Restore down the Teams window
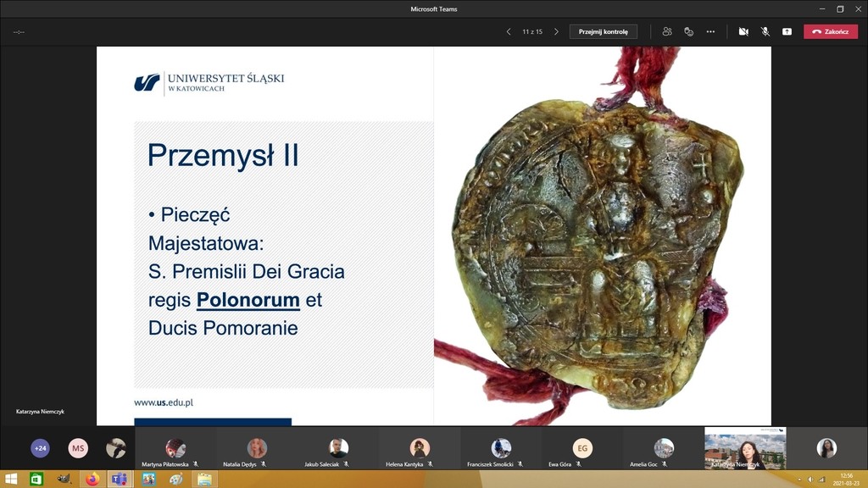The width and height of the screenshot is (868, 488). [840, 8]
